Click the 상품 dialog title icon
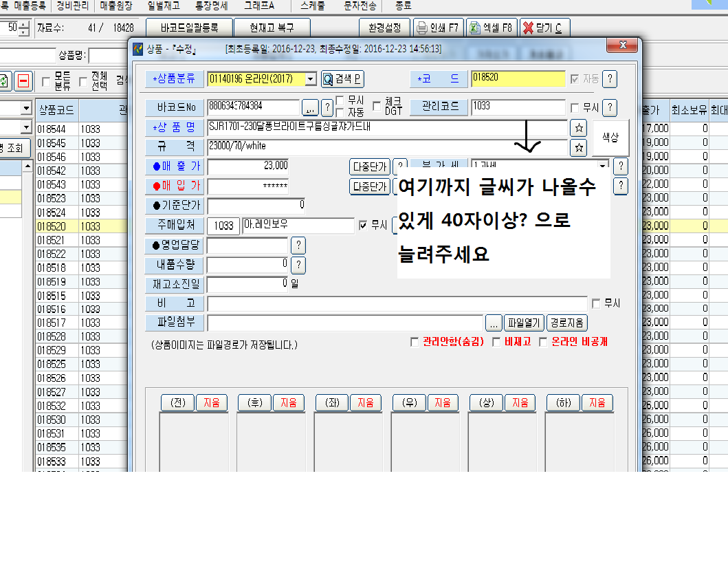 [138, 49]
